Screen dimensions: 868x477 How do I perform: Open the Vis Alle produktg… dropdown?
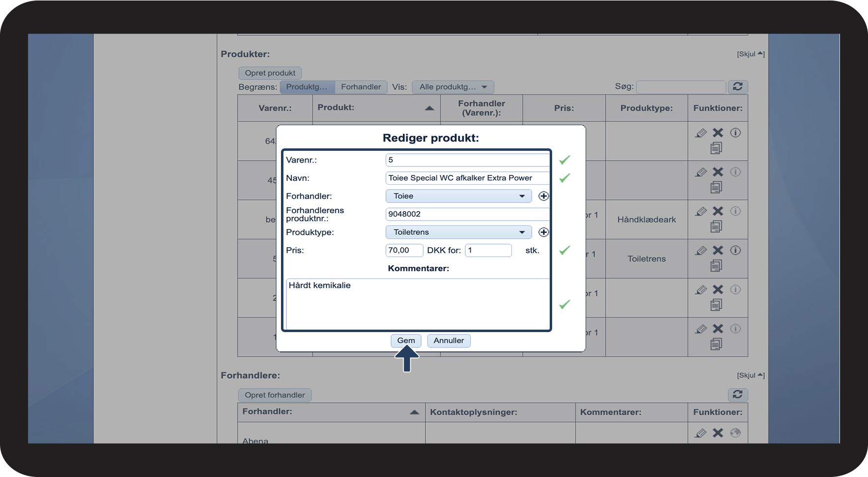click(452, 87)
